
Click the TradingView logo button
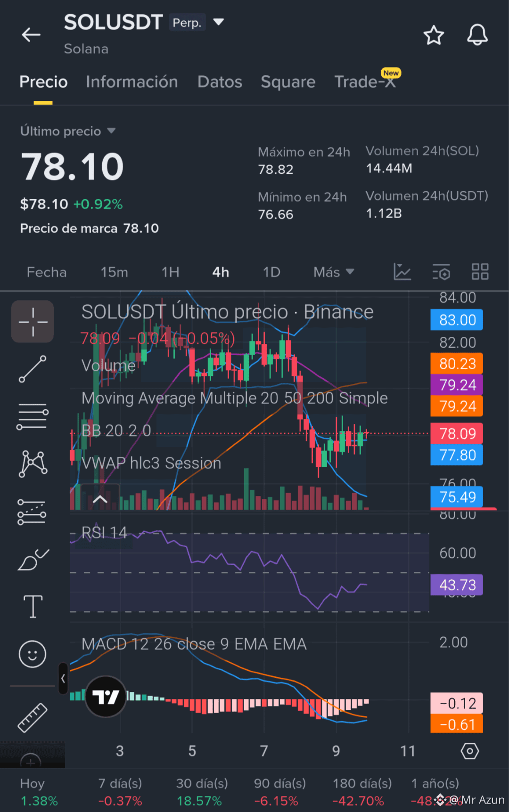click(x=106, y=697)
